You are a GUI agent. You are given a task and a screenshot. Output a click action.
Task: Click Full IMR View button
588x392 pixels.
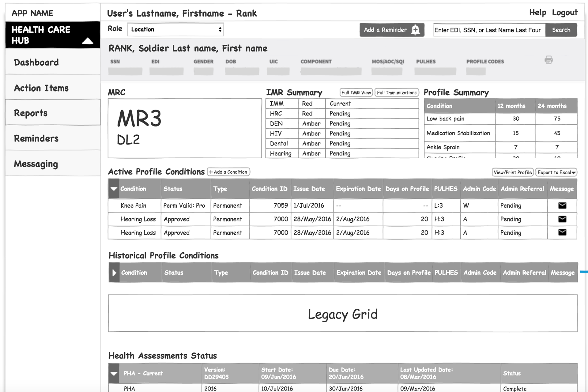pos(356,92)
